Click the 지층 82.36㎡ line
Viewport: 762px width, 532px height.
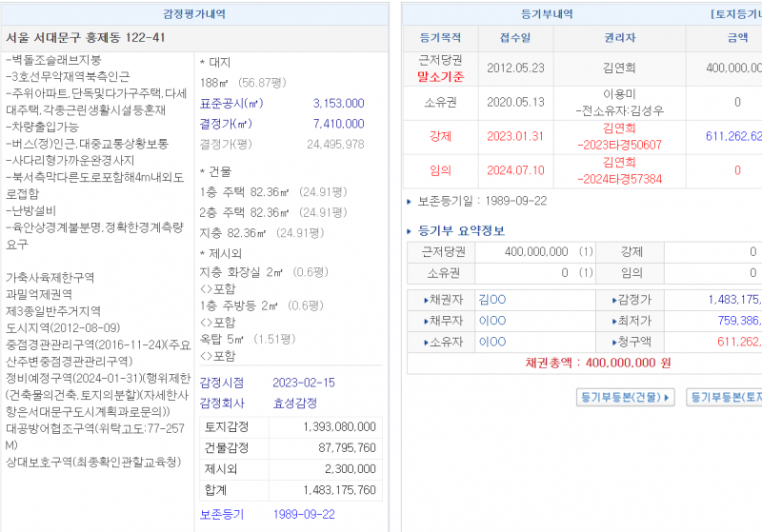[262, 233]
